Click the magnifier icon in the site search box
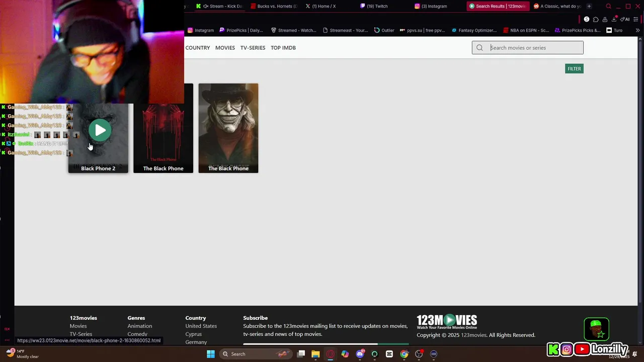Screen dimensions: 644x362 (x=479, y=48)
